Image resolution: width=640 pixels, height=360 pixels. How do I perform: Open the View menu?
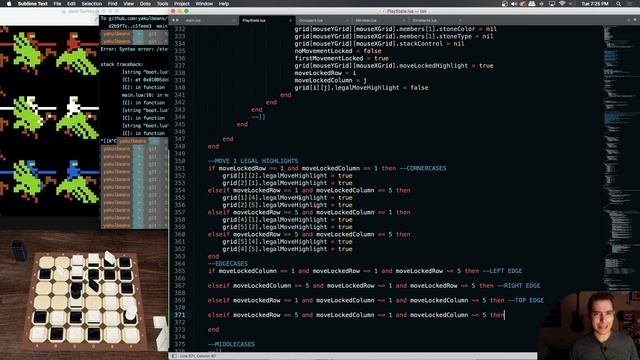(128, 4)
